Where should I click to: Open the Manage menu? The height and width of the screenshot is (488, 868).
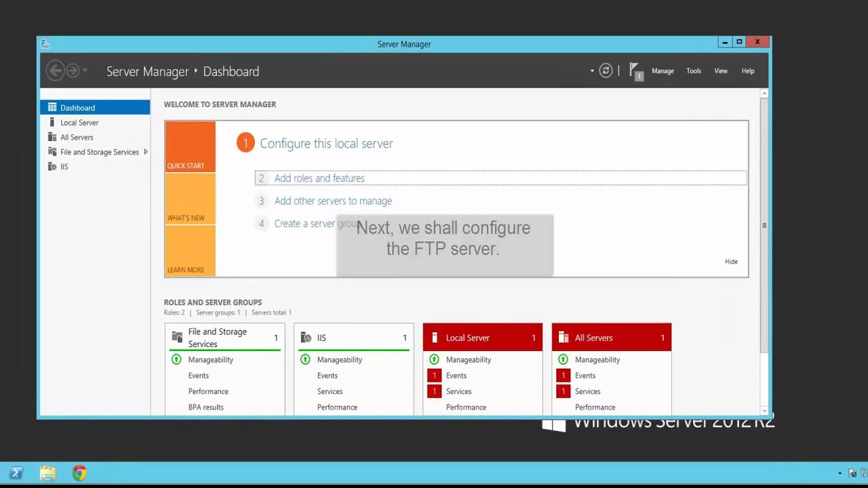tap(663, 70)
